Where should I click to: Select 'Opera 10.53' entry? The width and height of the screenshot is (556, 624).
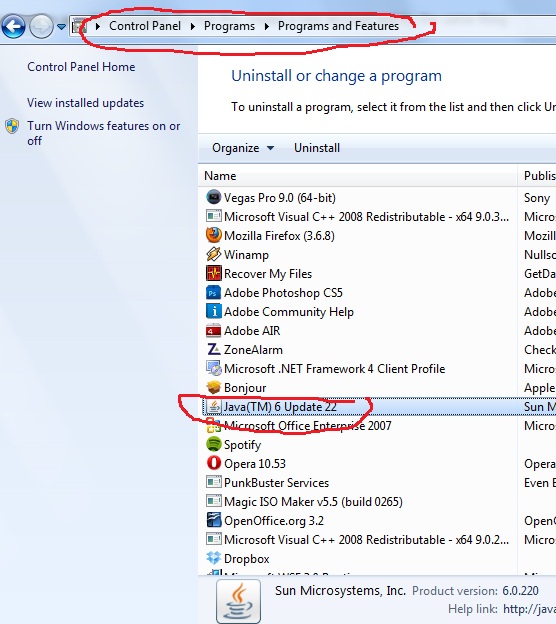coord(255,464)
